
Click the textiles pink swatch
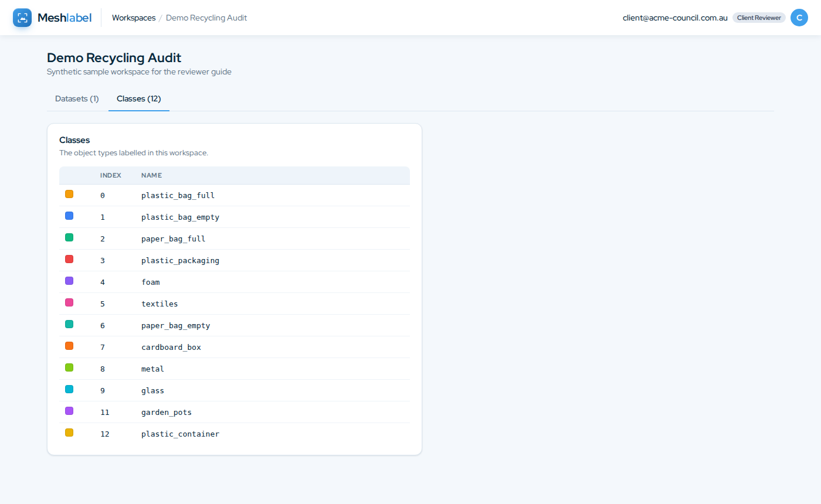pos(69,302)
